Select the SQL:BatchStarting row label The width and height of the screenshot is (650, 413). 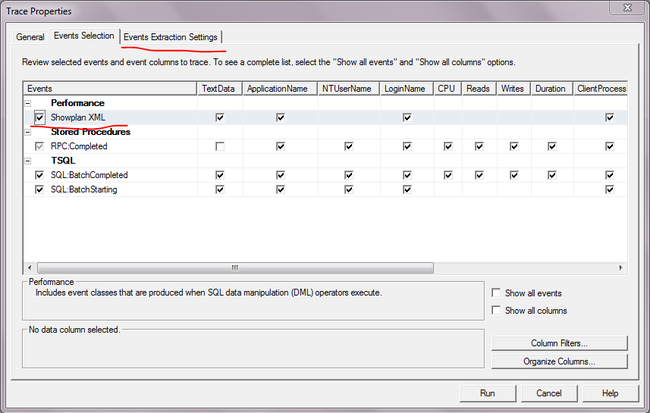coord(84,189)
